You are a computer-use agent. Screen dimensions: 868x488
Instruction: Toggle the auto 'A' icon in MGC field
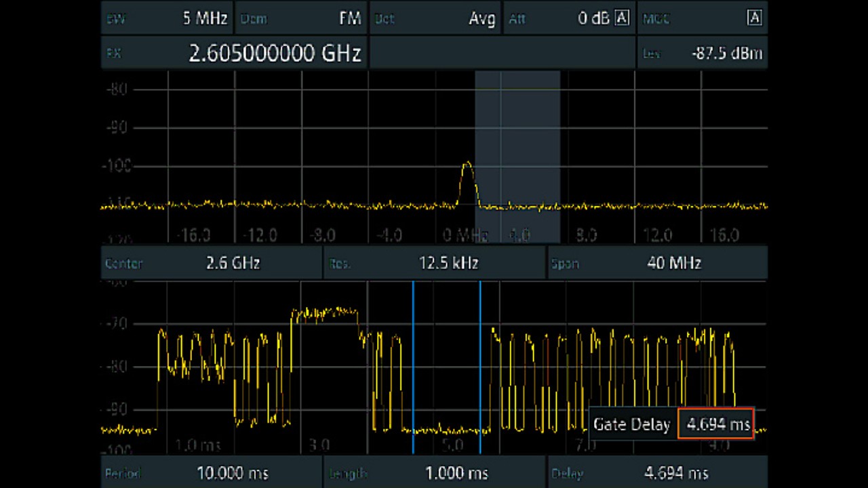(754, 18)
